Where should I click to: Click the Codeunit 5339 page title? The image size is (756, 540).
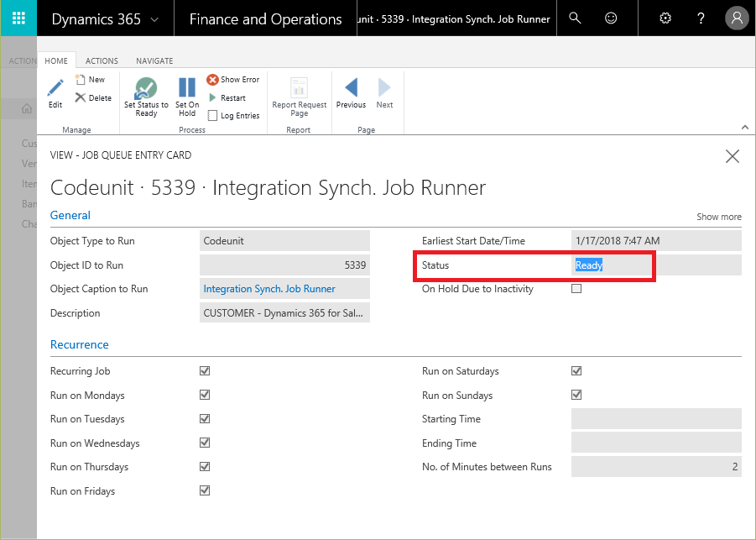point(268,188)
